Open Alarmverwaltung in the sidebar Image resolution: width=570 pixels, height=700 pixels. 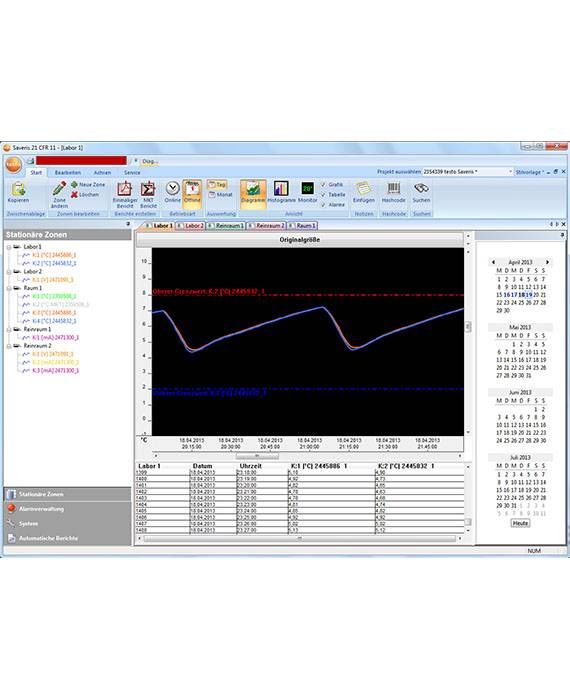click(x=41, y=509)
